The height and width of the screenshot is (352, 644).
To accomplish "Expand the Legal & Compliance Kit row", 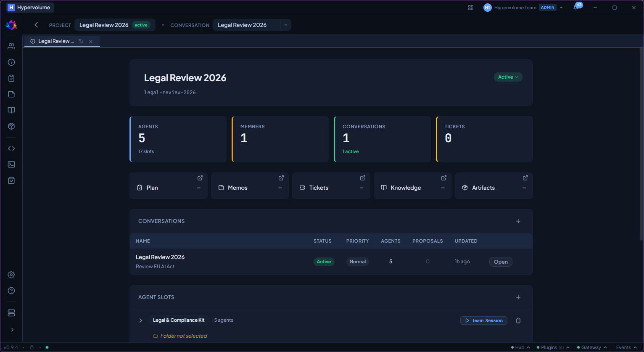I will tap(141, 320).
